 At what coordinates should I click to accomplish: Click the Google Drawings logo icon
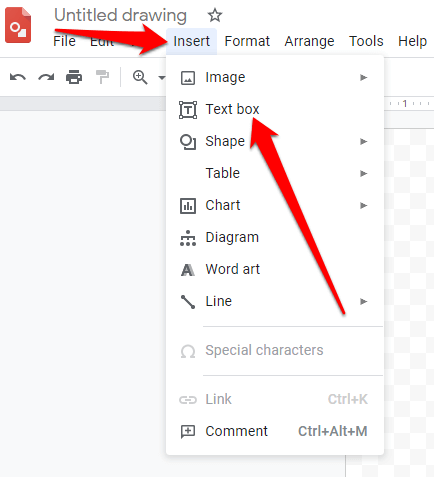pyautogui.click(x=18, y=25)
